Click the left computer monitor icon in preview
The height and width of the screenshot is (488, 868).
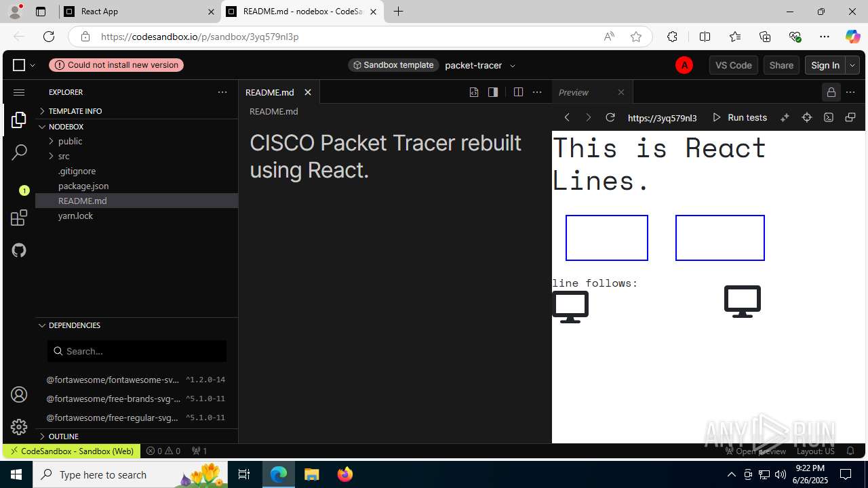point(570,307)
